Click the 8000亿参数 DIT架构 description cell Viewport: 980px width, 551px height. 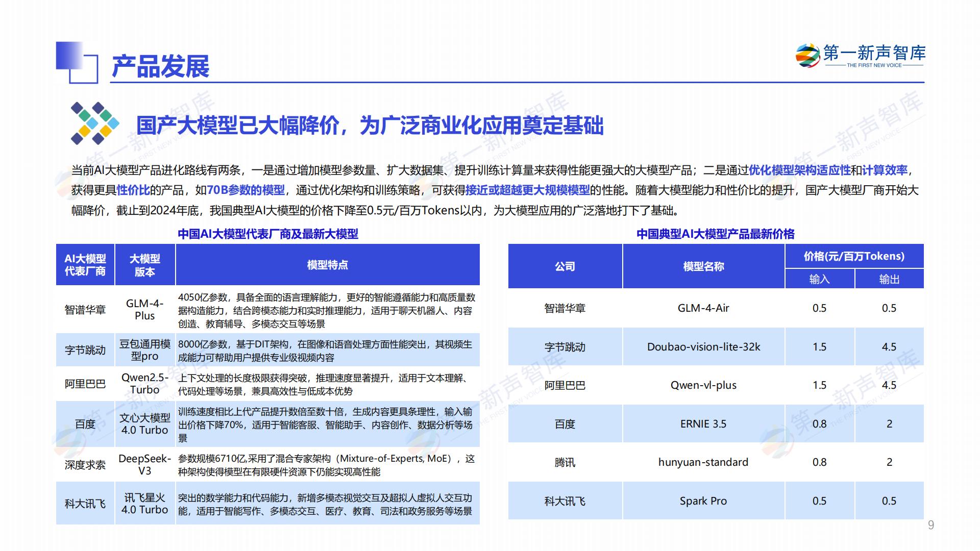tap(328, 350)
